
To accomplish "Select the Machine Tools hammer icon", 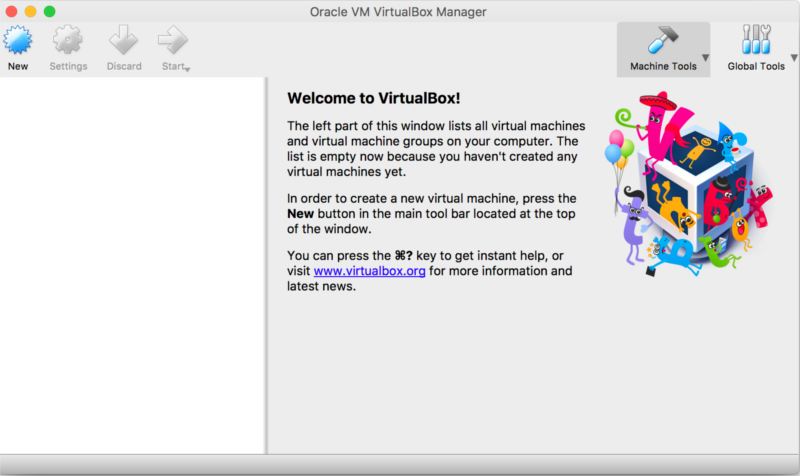I will point(662,42).
